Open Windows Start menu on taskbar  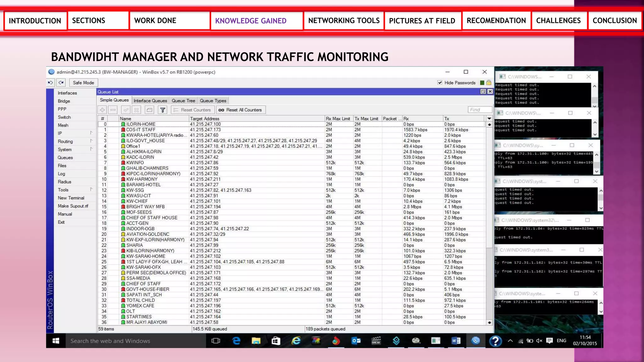56,341
